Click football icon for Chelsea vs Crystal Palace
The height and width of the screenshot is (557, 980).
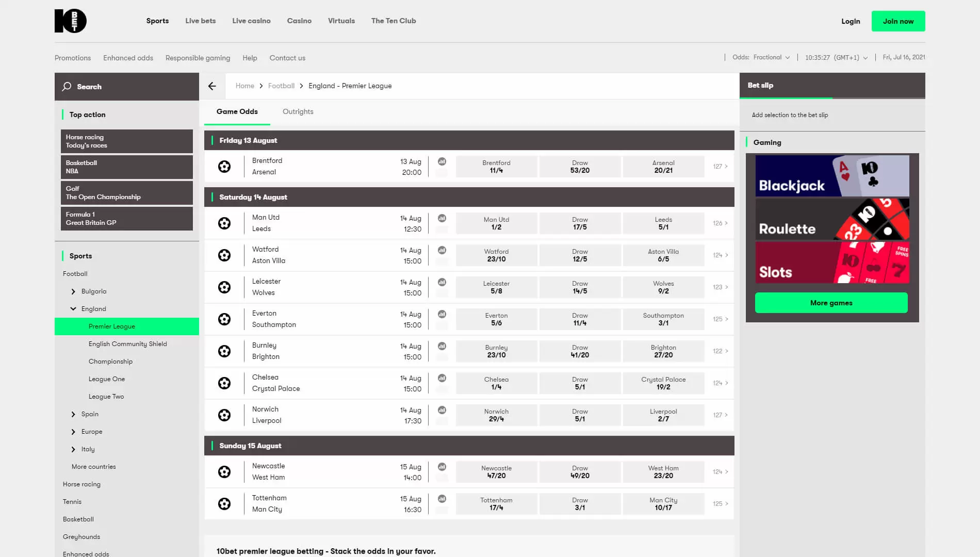(x=224, y=383)
